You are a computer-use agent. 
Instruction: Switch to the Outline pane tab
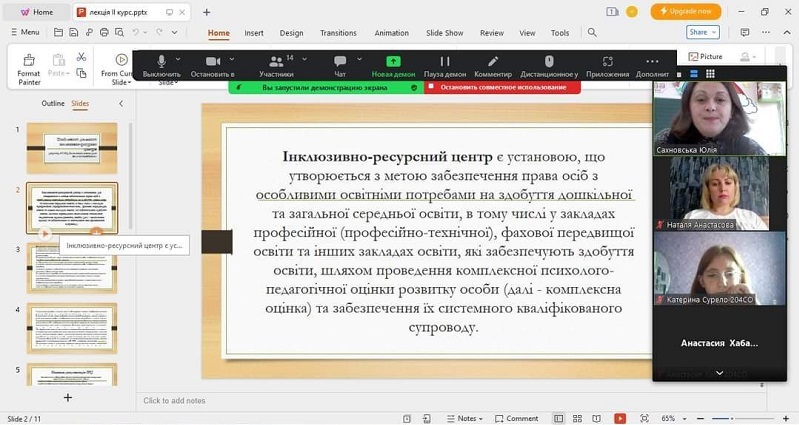pyautogui.click(x=53, y=103)
